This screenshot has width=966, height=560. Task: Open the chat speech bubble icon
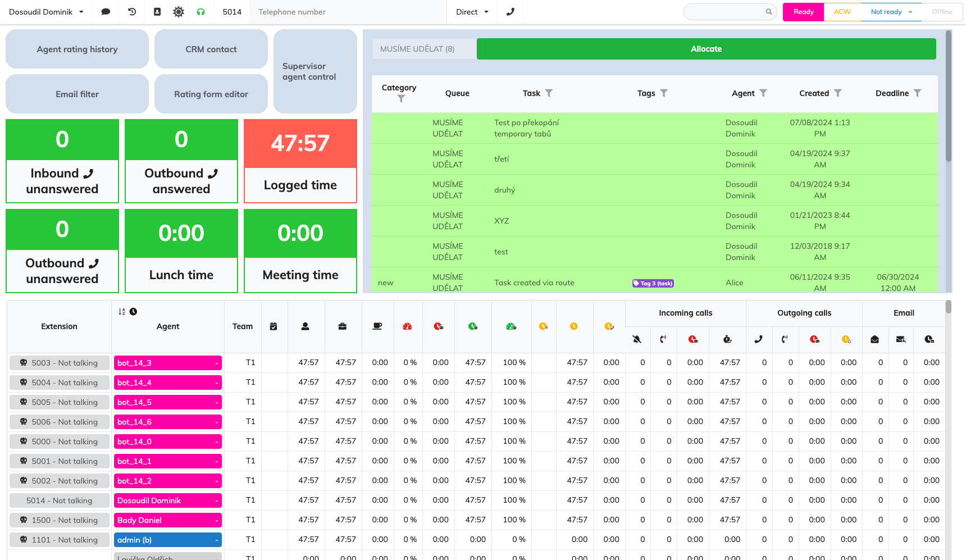click(106, 12)
